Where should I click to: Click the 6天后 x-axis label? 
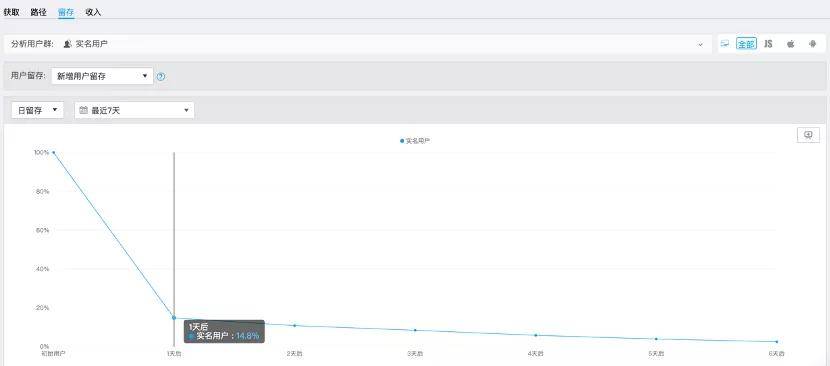(x=777, y=353)
